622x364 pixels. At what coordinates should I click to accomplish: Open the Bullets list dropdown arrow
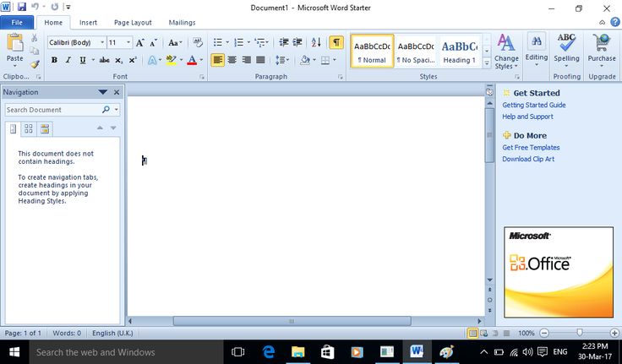point(227,42)
